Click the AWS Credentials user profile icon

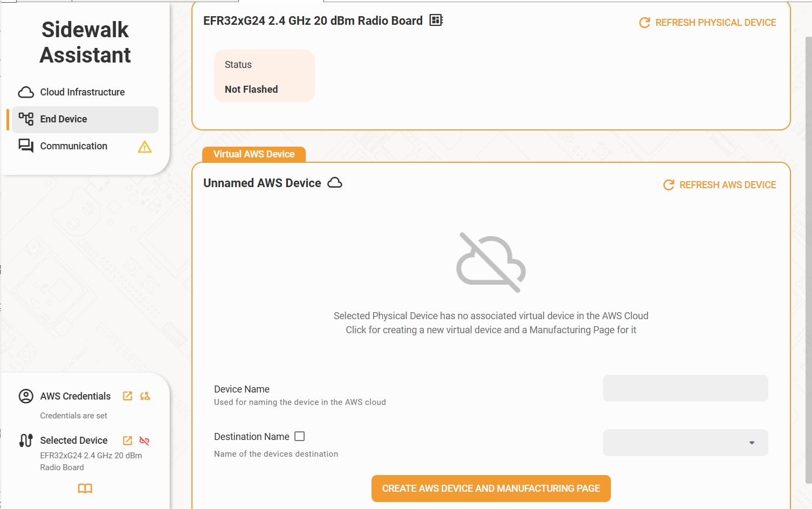coord(26,396)
